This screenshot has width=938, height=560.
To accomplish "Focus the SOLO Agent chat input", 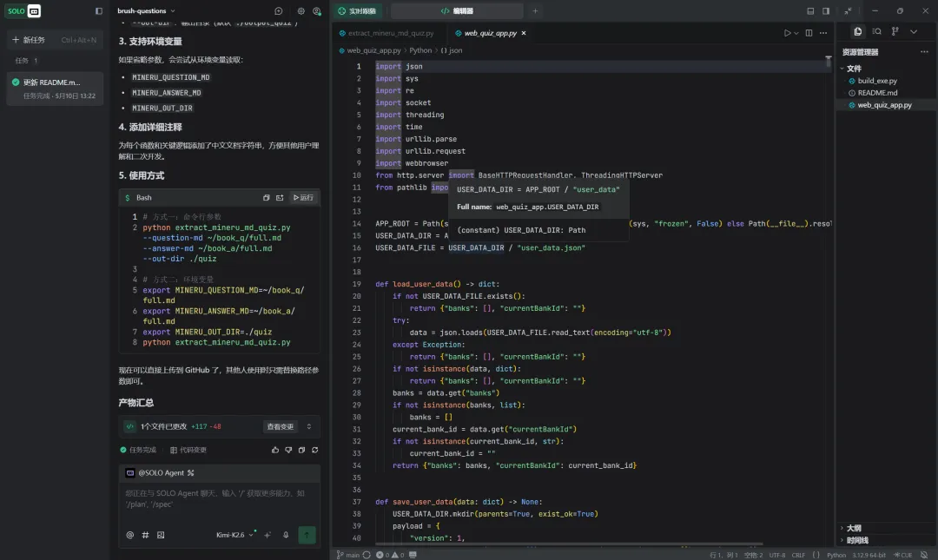I will [219, 499].
